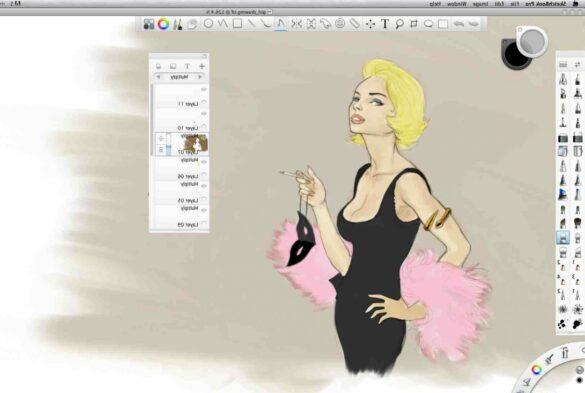Select the crop tool in top toolbar
The image size is (585, 393).
(x=414, y=24)
